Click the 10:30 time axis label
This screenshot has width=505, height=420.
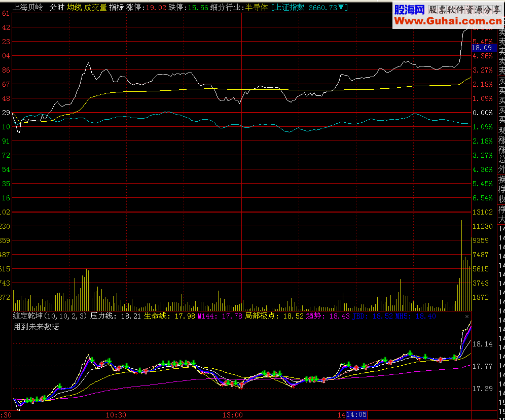(x=116, y=415)
